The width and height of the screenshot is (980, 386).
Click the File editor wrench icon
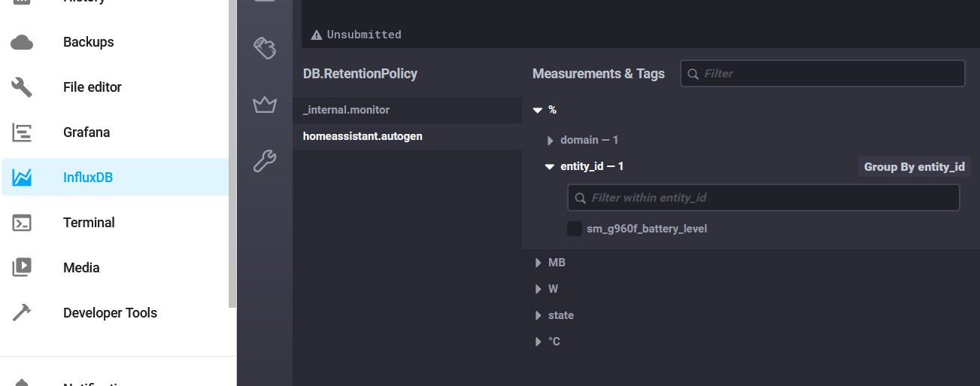point(22,87)
